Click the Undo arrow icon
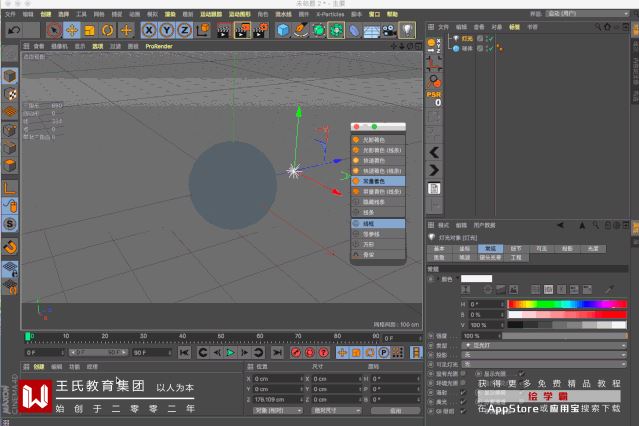Screen dimensions: 639x426 [14, 31]
